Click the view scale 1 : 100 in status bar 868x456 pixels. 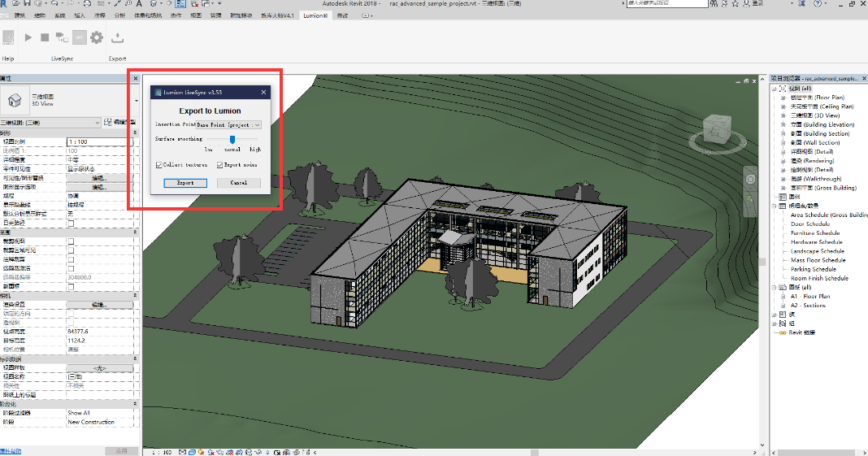162,452
